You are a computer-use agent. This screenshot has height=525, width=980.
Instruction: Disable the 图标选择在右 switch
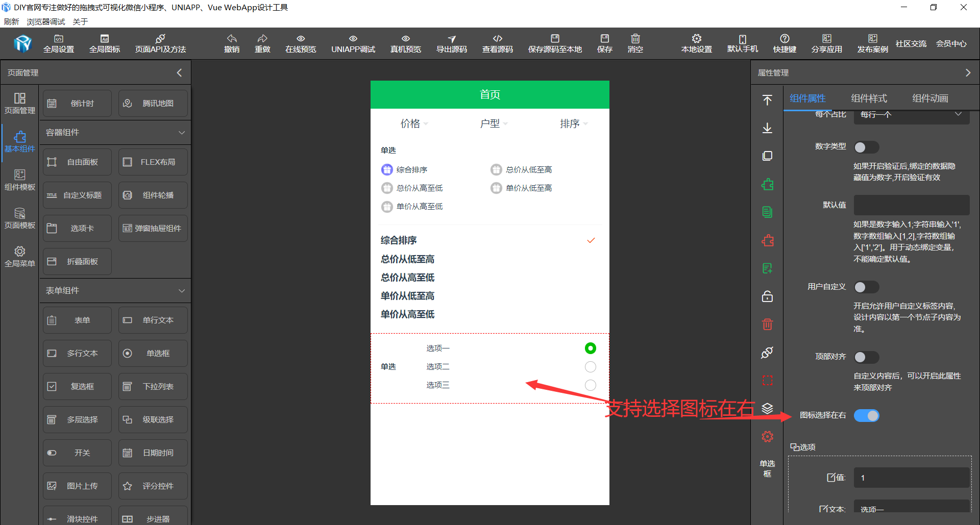tap(866, 416)
